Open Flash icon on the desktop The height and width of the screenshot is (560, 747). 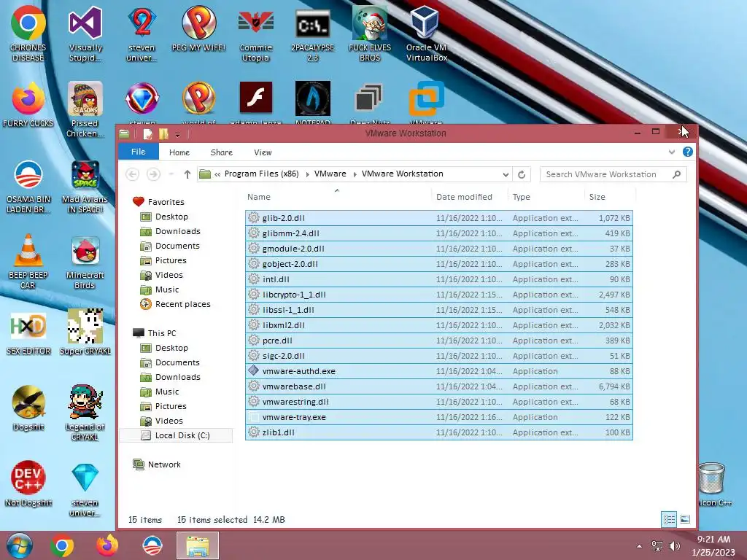point(256,101)
